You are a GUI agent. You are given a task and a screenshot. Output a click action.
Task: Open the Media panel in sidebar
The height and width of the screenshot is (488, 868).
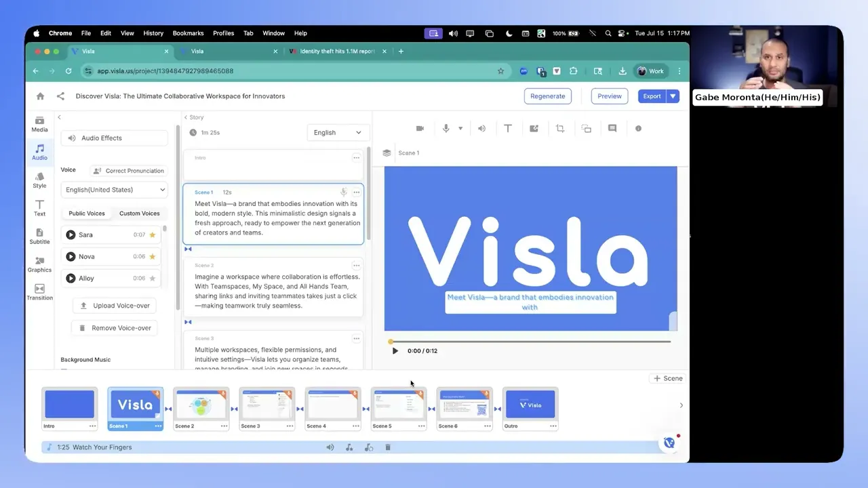click(x=39, y=124)
